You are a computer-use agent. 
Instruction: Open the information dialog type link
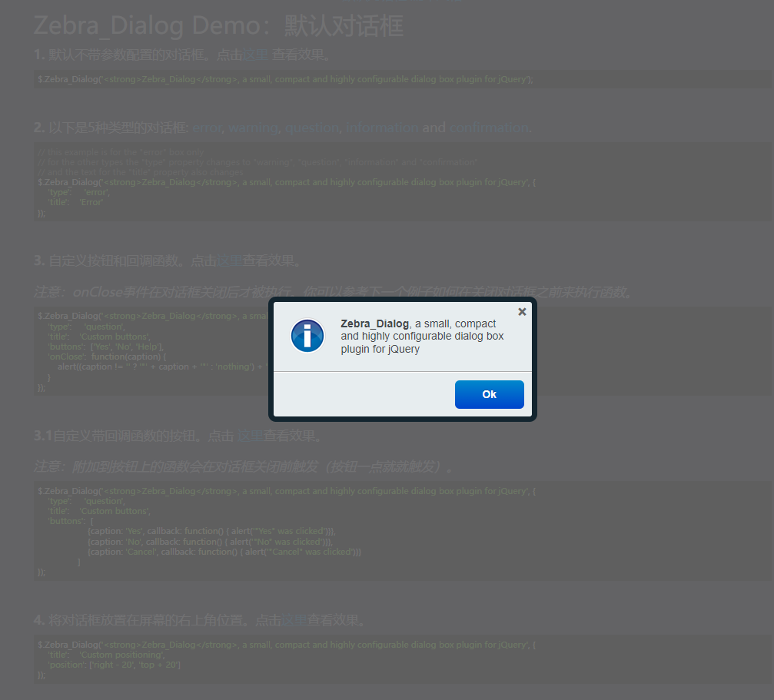point(382,128)
